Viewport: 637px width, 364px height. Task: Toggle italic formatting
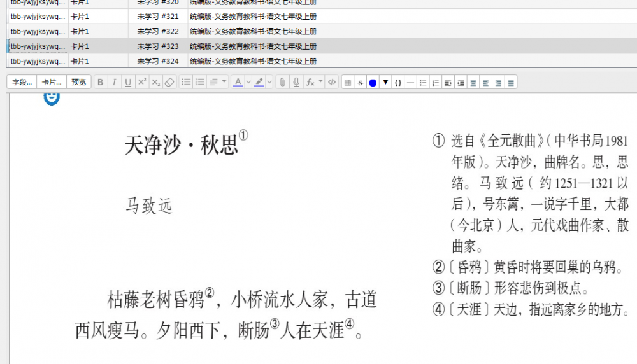[114, 82]
